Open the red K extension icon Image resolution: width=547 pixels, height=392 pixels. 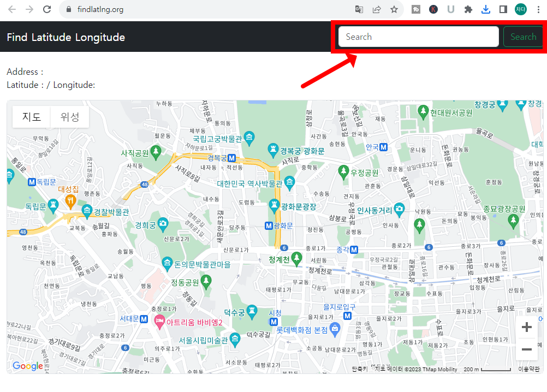click(433, 9)
